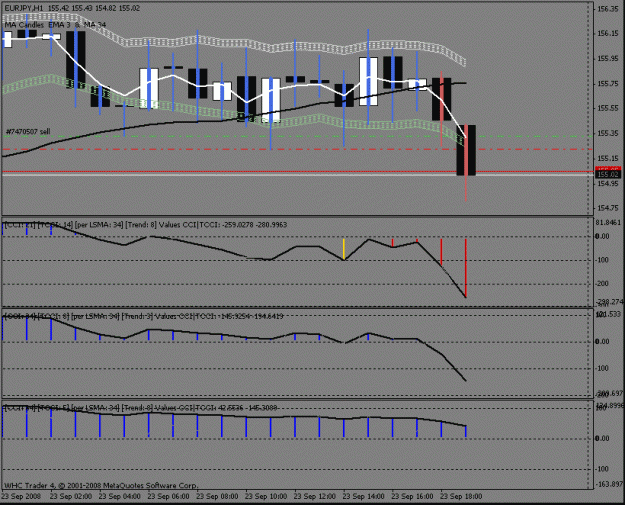Click the #7470507 sell order label
The image size is (625, 505).
tap(28, 131)
